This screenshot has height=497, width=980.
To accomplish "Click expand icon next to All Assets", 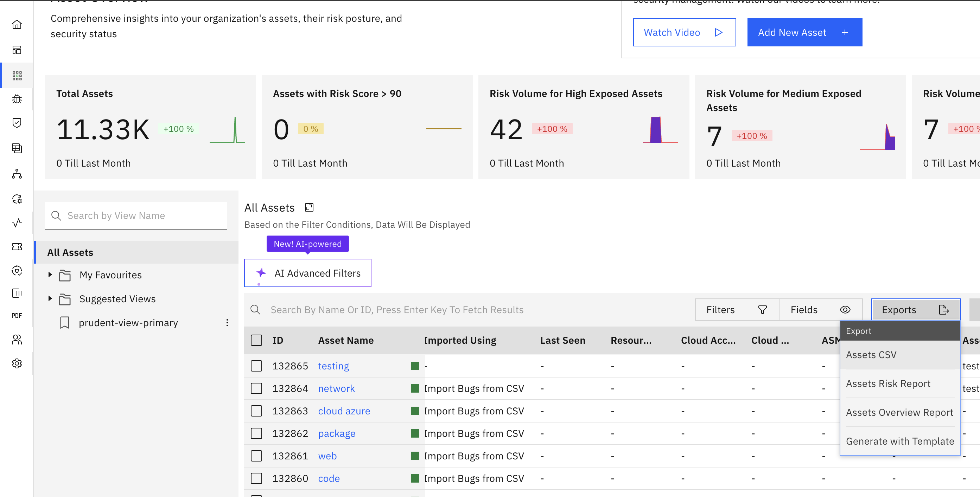I will pyautogui.click(x=309, y=208).
